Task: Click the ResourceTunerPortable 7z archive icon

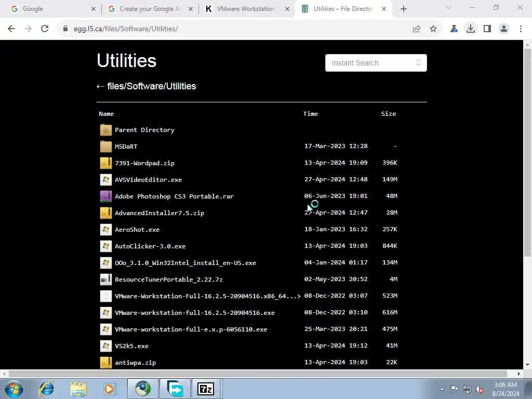Action: coord(106,280)
